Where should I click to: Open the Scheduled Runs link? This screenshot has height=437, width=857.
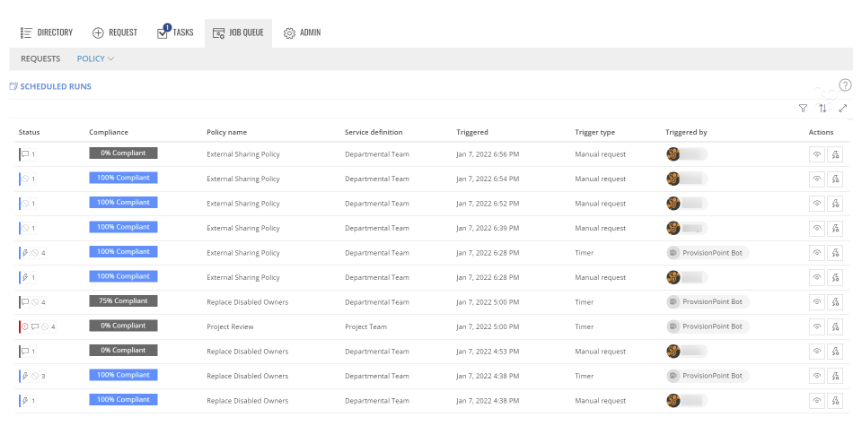click(50, 86)
